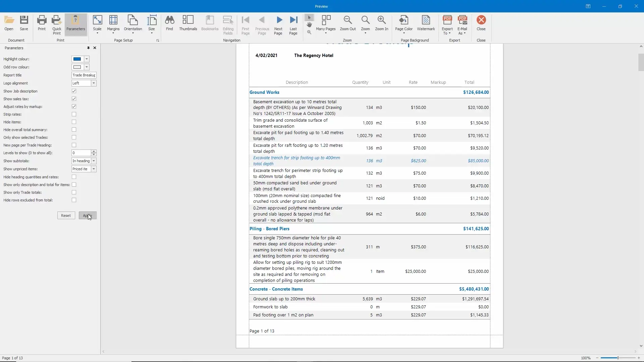
Task: Expand the Logo alignment dropdown
Action: point(94,83)
